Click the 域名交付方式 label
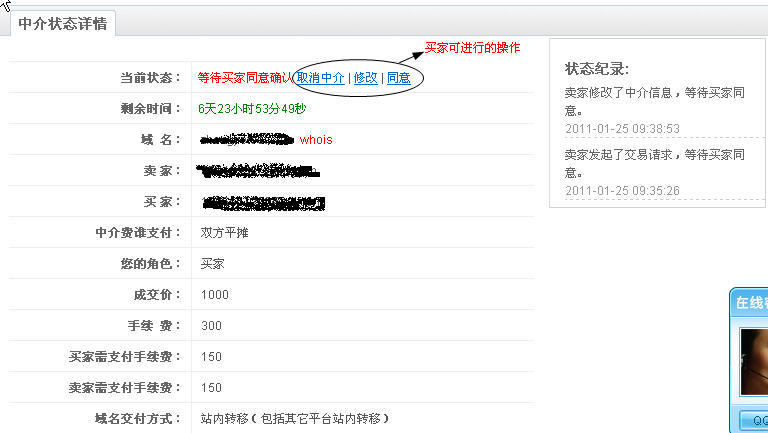Image resolution: width=768 pixels, height=433 pixels. (138, 419)
